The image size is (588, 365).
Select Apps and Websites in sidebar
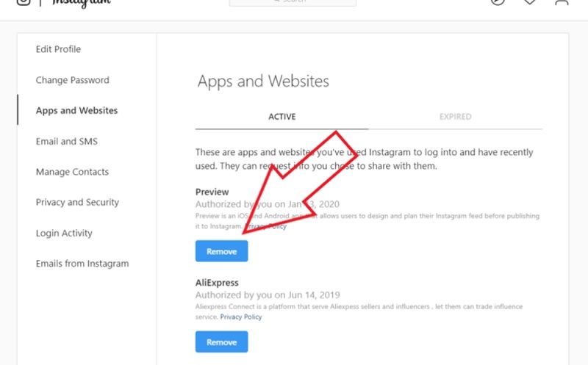(76, 111)
